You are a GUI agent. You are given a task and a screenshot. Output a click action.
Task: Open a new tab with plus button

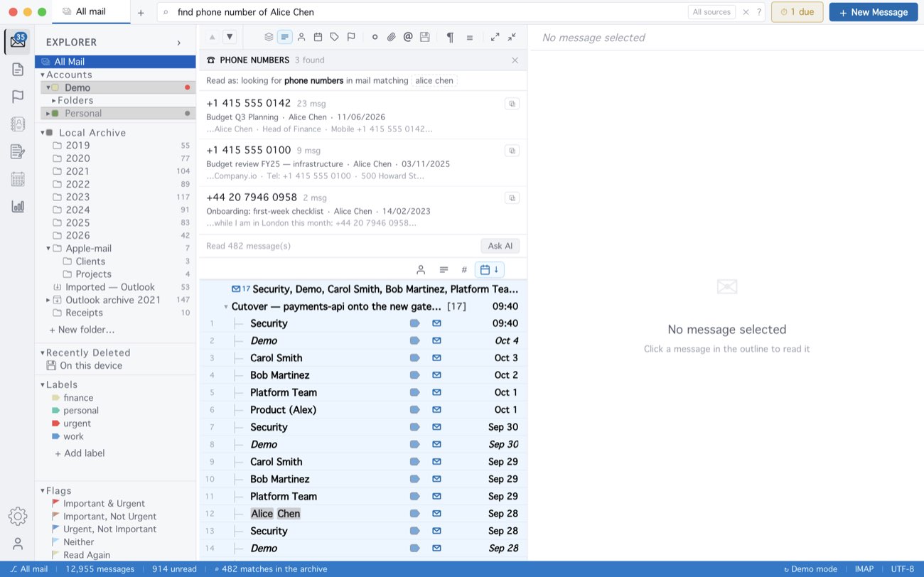[141, 12]
